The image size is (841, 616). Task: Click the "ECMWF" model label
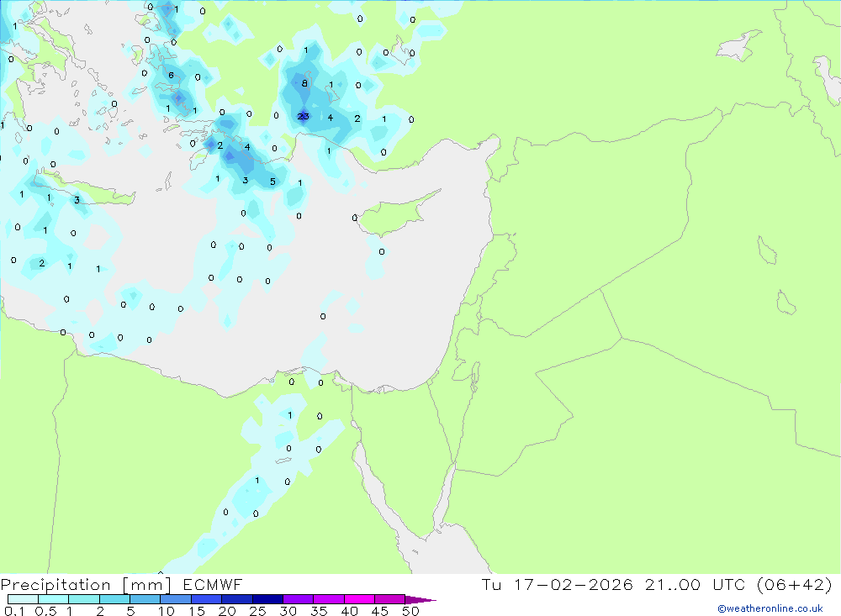213,584
